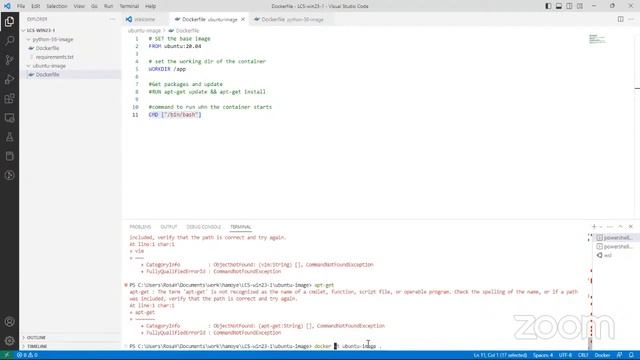This screenshot has height=360, width=640.
Task: Open the Manage settings gear
Action: [x=9, y=340]
